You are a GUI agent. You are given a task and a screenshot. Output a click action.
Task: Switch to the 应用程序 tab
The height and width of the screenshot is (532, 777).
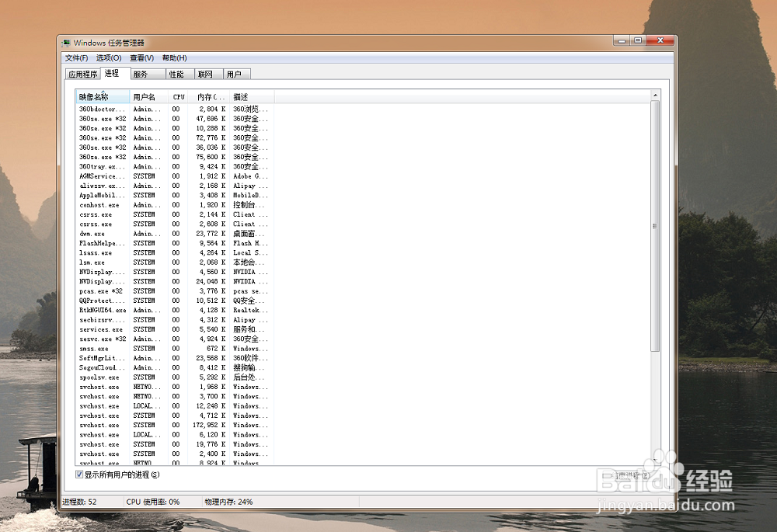click(x=83, y=75)
